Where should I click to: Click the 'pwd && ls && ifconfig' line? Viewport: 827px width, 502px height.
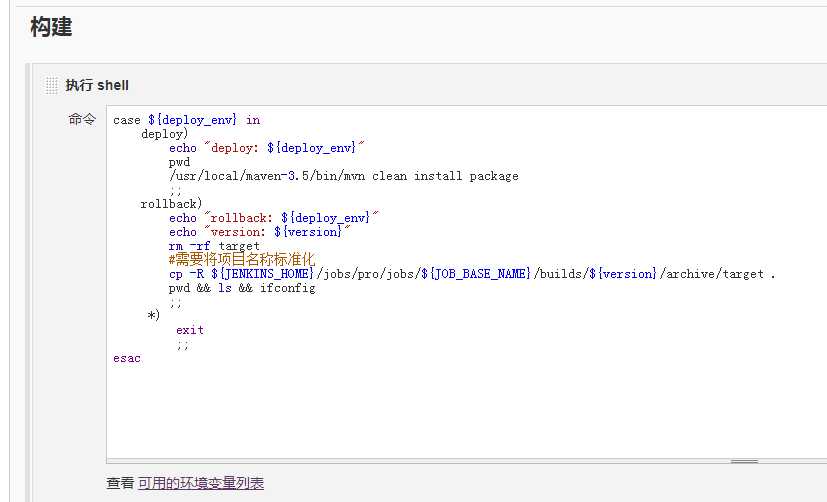click(242, 288)
